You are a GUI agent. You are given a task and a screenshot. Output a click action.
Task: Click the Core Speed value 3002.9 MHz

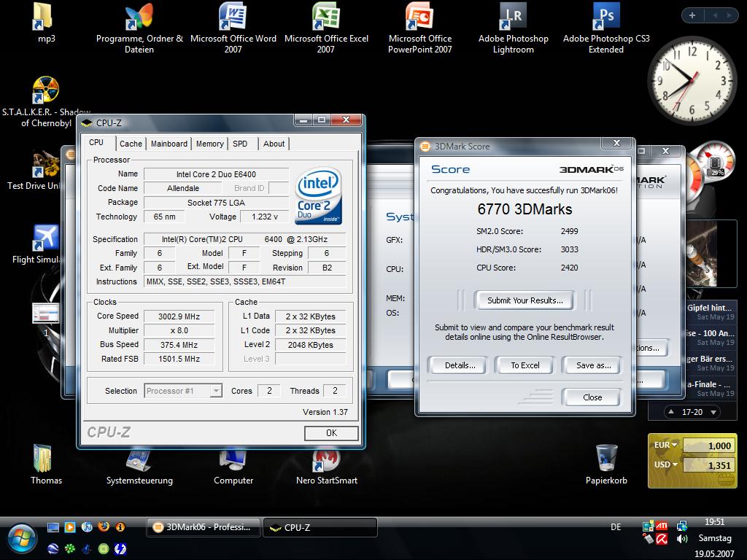(x=179, y=316)
